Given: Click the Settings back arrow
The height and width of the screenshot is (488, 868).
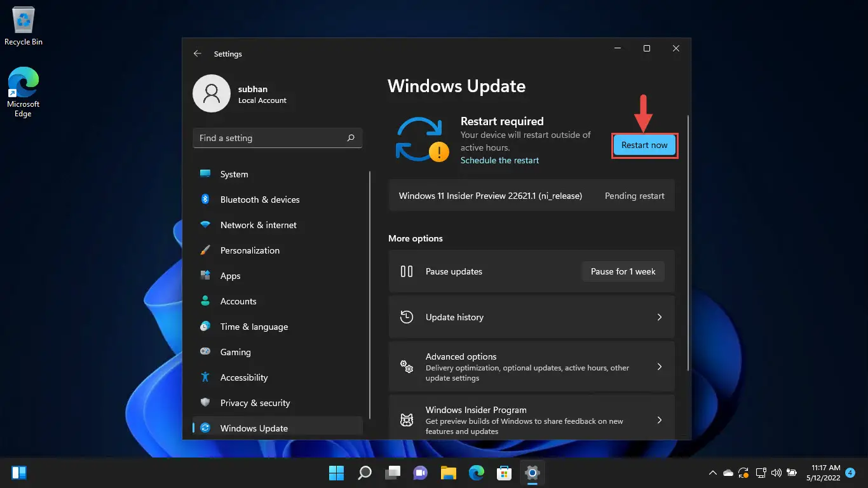Looking at the screenshot, I should (x=198, y=54).
